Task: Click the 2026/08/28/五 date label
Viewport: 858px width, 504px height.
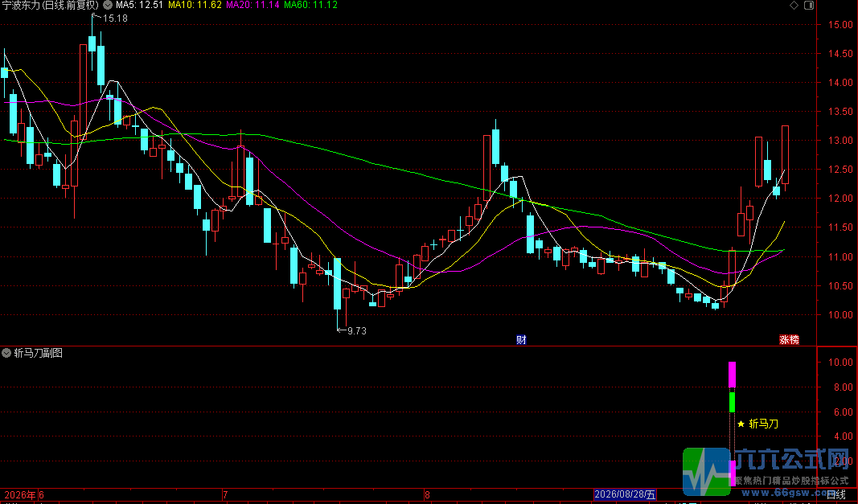Action: [625, 494]
